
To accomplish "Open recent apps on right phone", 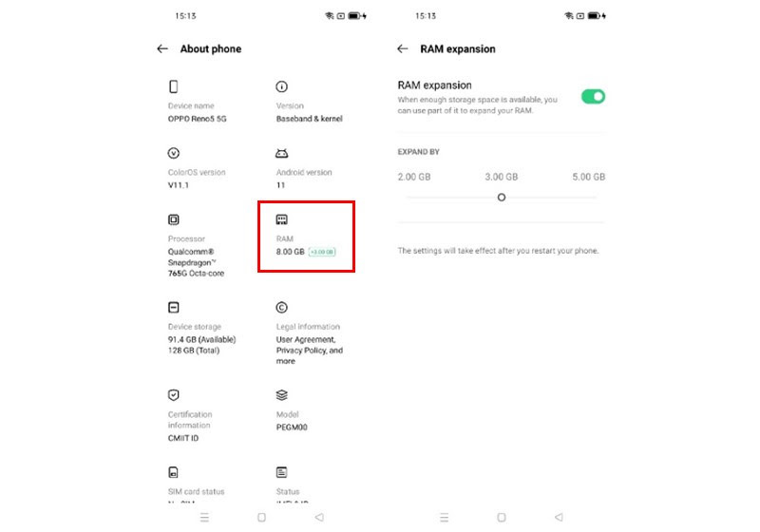I will tap(444, 518).
